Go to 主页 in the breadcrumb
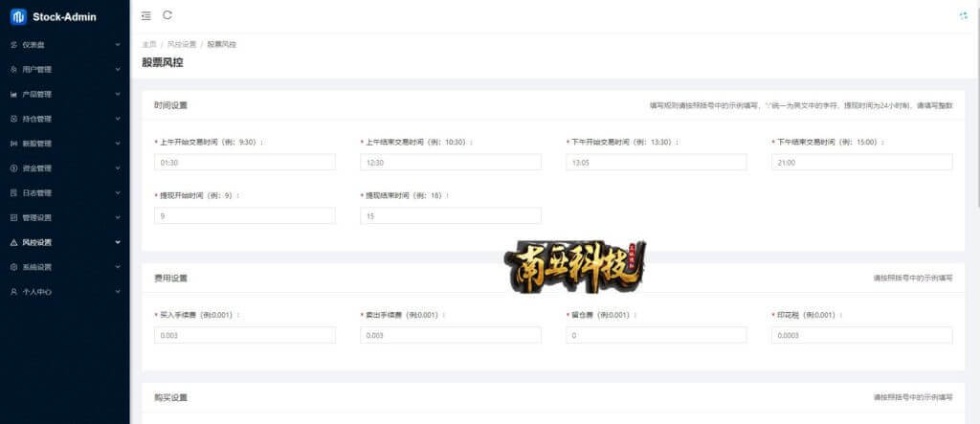Image resolution: width=980 pixels, height=424 pixels. click(148, 44)
